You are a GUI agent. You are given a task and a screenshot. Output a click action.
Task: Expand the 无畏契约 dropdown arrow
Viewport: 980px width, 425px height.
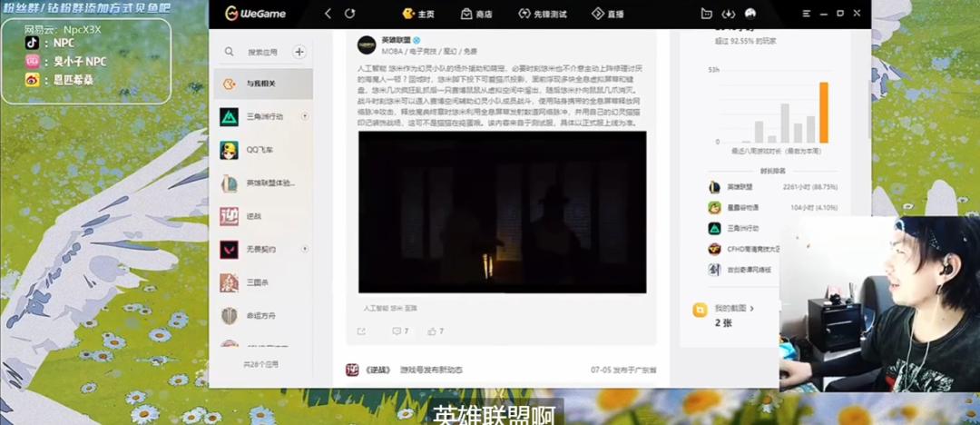coord(305,249)
